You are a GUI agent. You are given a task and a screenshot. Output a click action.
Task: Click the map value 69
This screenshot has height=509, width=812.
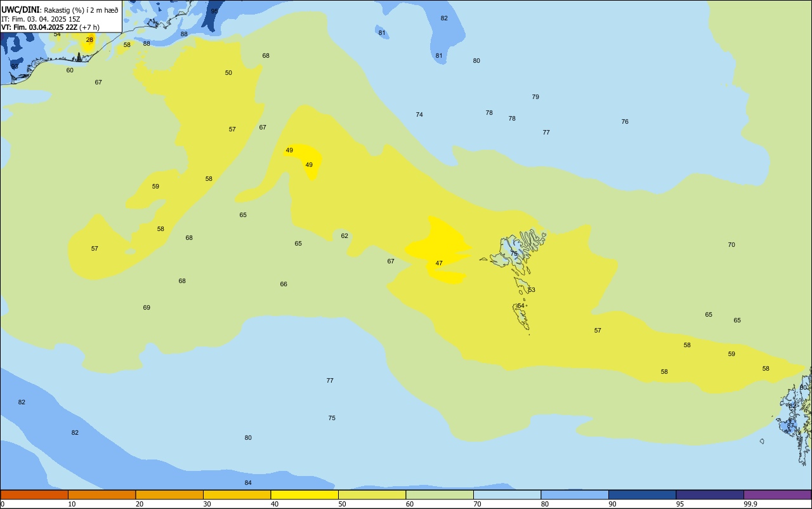pyautogui.click(x=147, y=308)
